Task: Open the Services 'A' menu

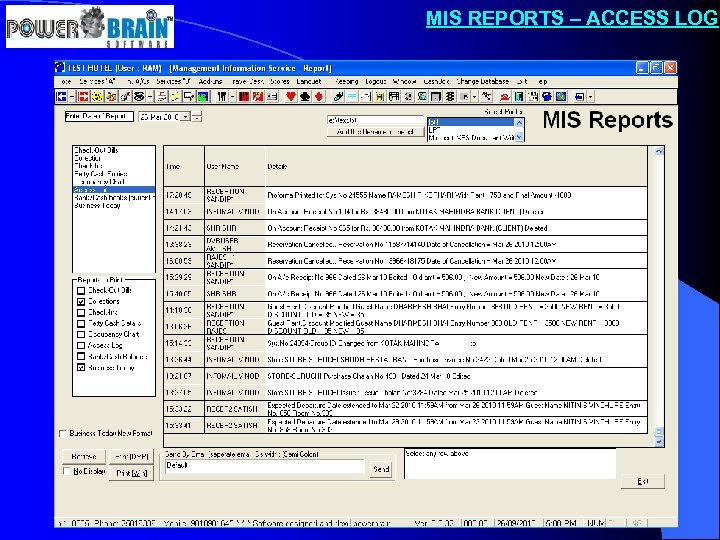Action: coord(97,81)
